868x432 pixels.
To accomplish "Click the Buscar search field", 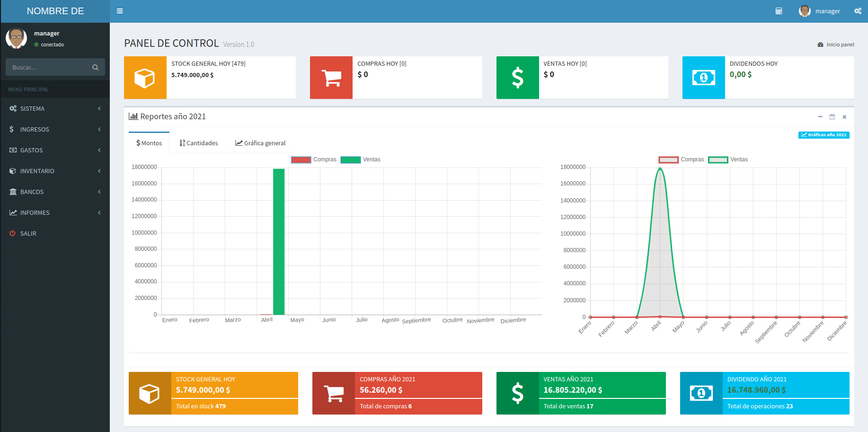I will (x=48, y=67).
